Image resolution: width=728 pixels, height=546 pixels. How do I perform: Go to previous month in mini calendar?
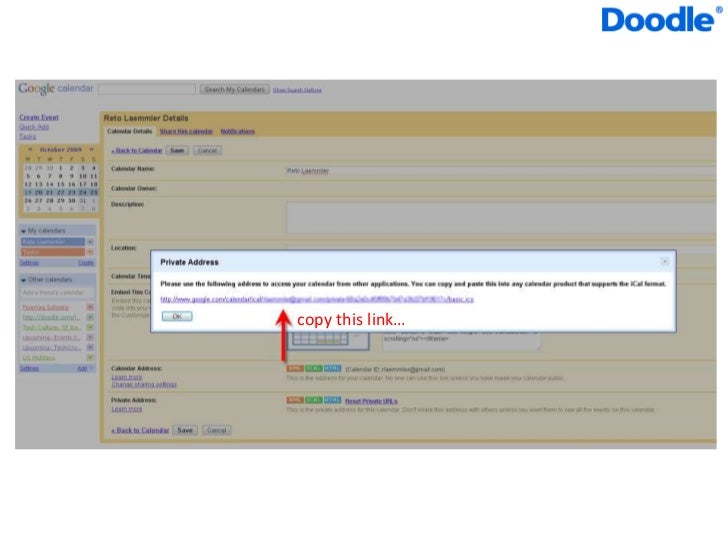point(30,150)
